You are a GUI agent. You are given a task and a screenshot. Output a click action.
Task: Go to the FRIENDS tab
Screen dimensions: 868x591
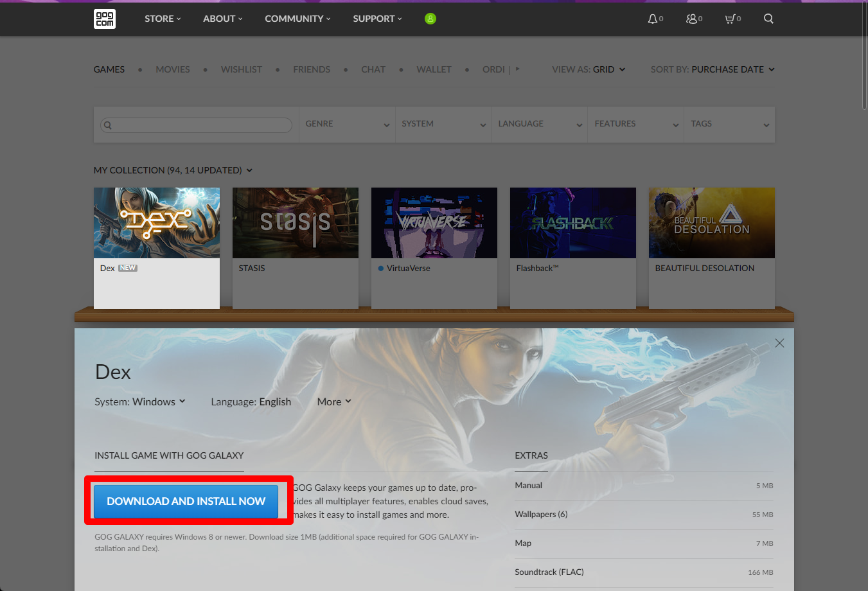click(312, 69)
